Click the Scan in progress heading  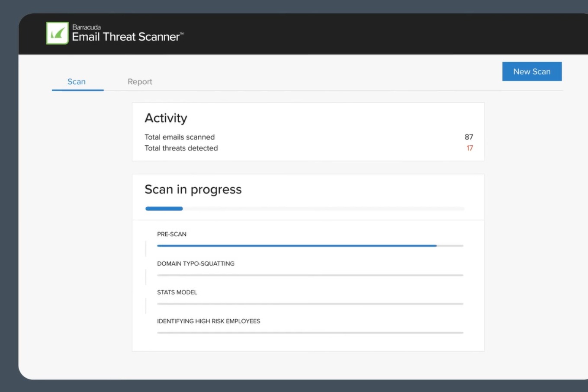[193, 189]
